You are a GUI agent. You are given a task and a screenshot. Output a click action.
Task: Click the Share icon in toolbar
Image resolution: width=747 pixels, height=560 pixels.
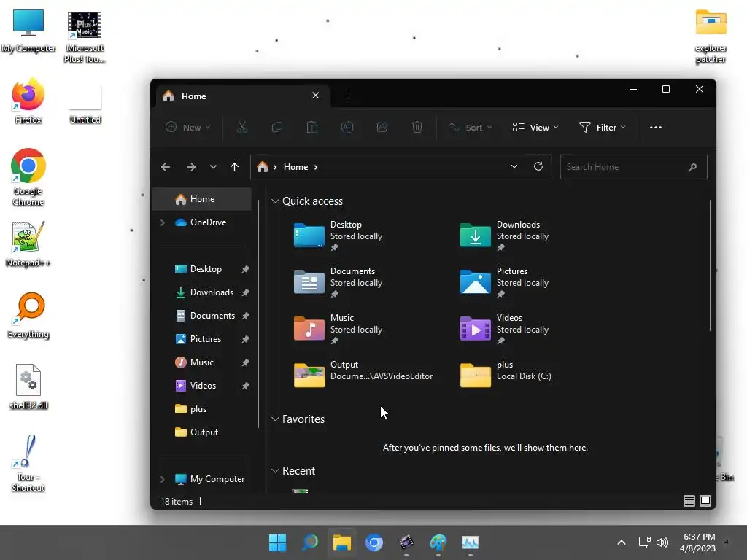point(382,127)
